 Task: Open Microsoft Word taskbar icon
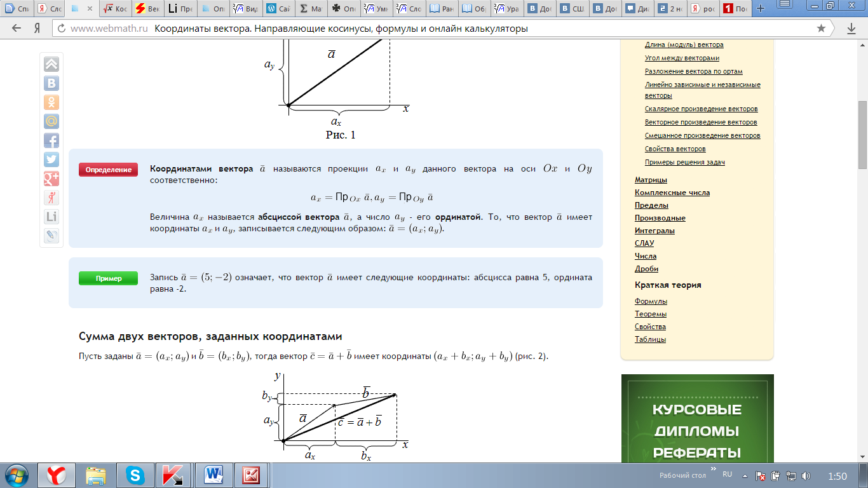coord(214,475)
